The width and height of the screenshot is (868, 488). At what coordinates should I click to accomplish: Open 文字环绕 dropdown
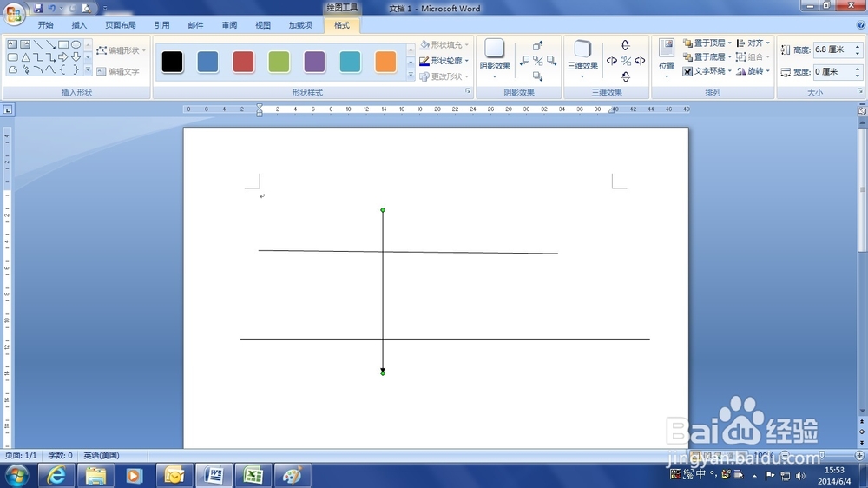730,71
